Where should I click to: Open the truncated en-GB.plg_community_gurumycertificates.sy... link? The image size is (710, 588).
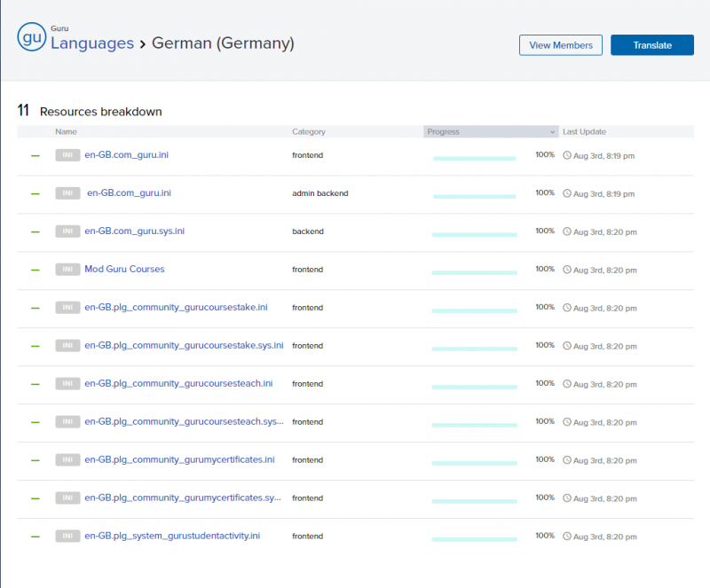(x=183, y=498)
